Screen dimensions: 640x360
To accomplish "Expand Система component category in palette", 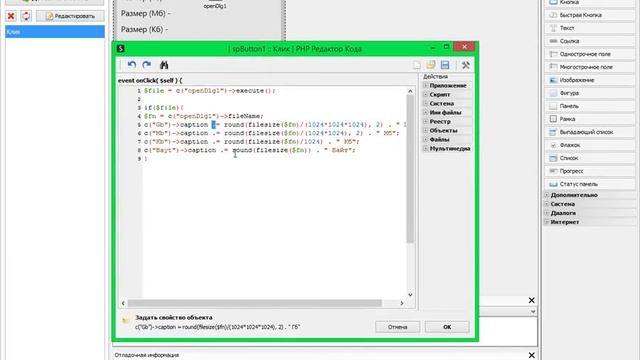I will (x=547, y=204).
